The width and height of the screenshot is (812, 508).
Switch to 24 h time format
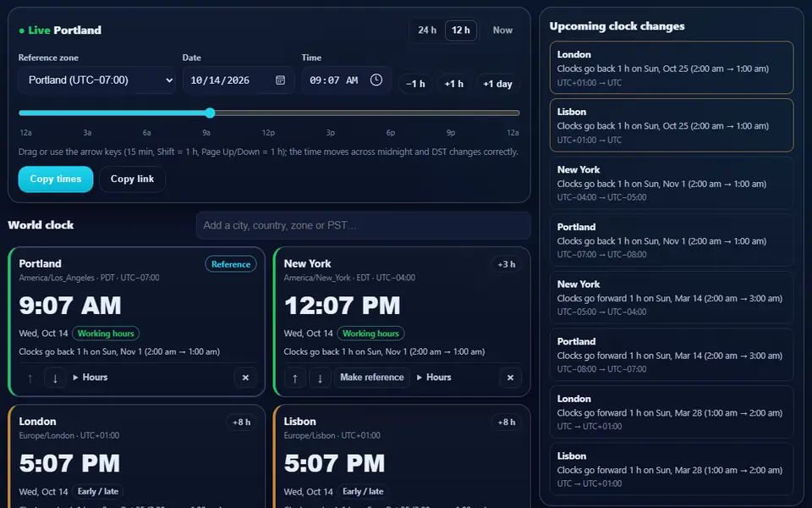427,30
